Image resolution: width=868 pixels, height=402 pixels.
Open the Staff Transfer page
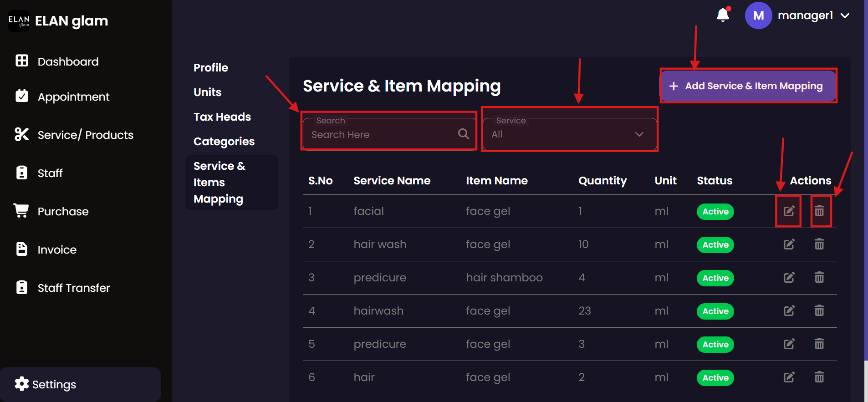tap(73, 288)
